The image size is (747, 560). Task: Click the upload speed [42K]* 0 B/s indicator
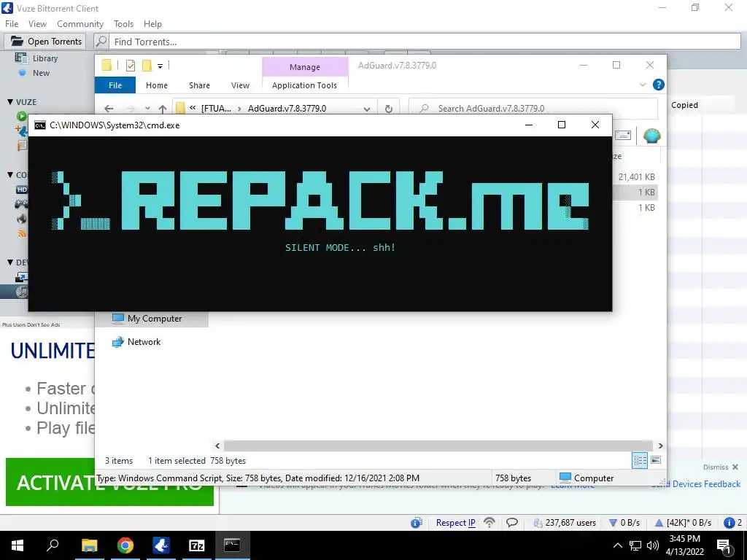pyautogui.click(x=683, y=523)
